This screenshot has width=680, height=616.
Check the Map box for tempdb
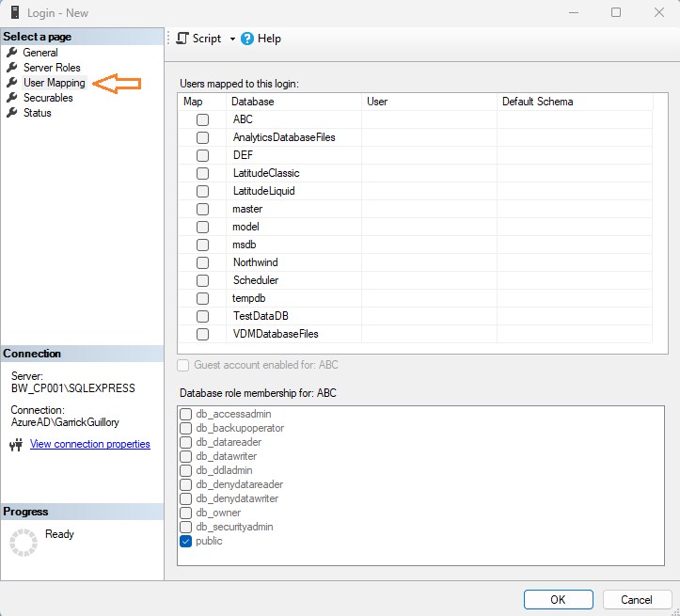tap(202, 298)
